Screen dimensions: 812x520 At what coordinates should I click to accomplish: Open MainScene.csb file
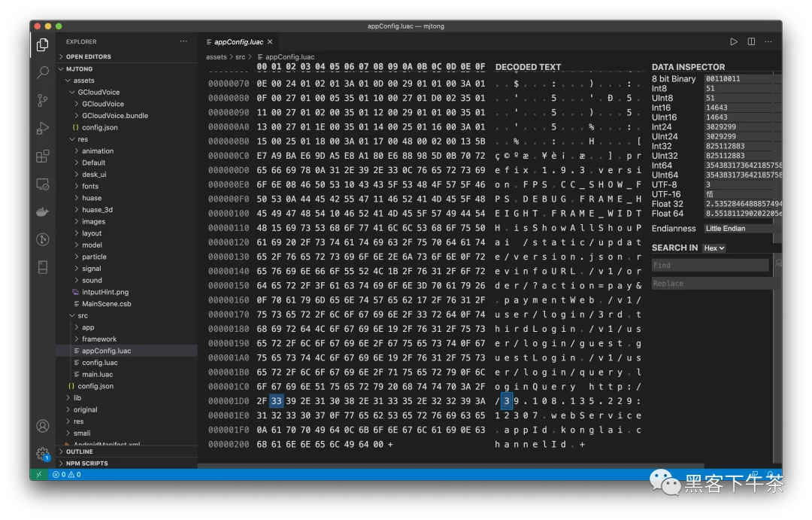click(x=127, y=304)
